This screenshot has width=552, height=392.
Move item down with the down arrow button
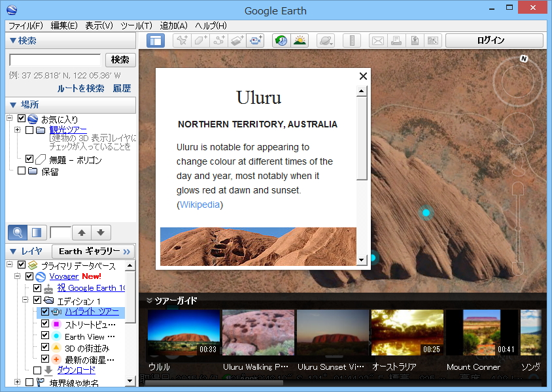pyautogui.click(x=101, y=233)
